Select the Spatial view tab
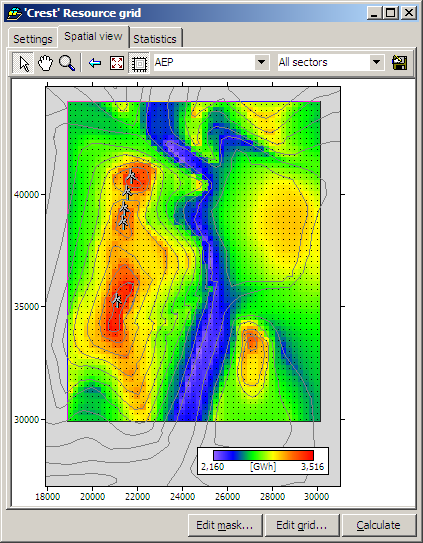 93,36
